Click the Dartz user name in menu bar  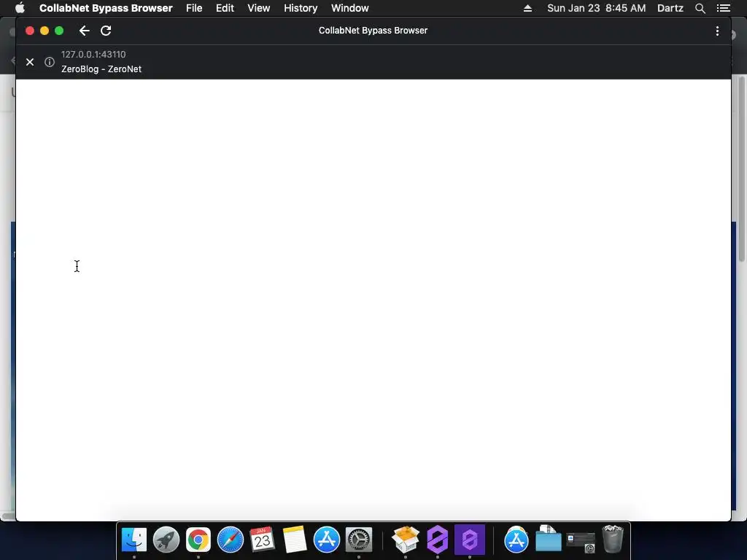[670, 8]
